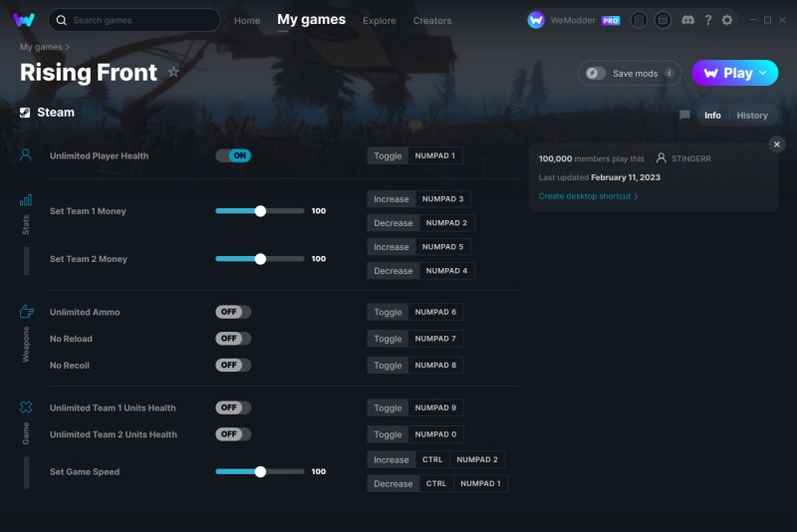Open the My games tab

311,20
